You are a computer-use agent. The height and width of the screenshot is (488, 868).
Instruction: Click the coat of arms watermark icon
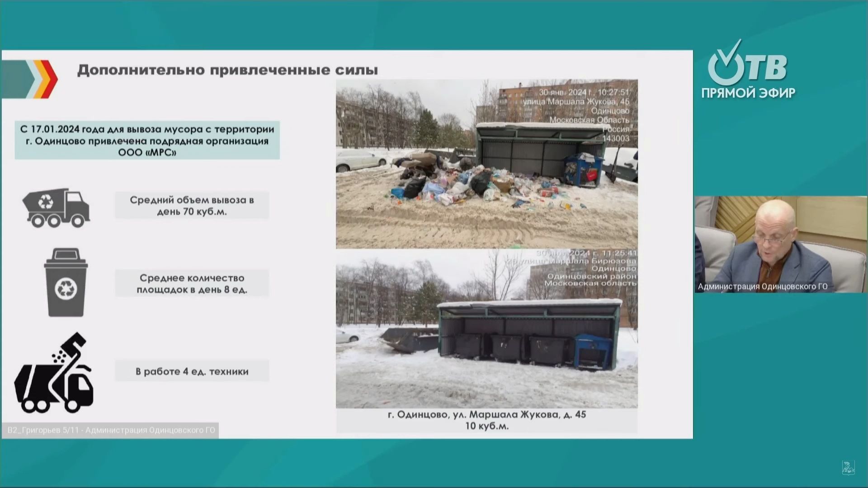click(x=848, y=468)
